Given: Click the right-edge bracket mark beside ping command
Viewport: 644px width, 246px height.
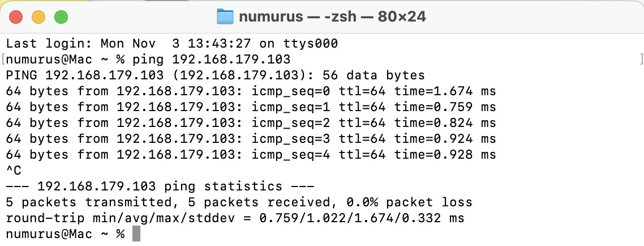Looking at the screenshot, I should click(641, 60).
